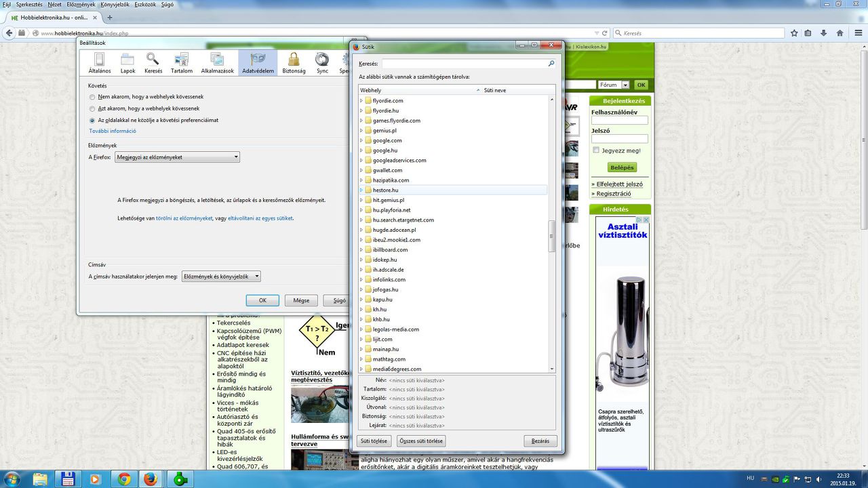
Task: Sort cookies by the Webhely column header
Action: [420, 90]
